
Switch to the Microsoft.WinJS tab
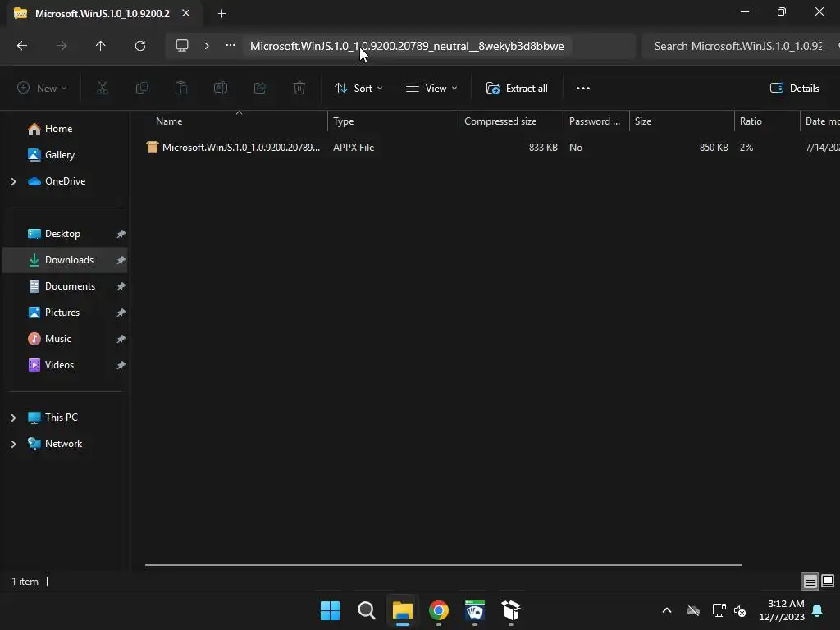pyautogui.click(x=102, y=13)
